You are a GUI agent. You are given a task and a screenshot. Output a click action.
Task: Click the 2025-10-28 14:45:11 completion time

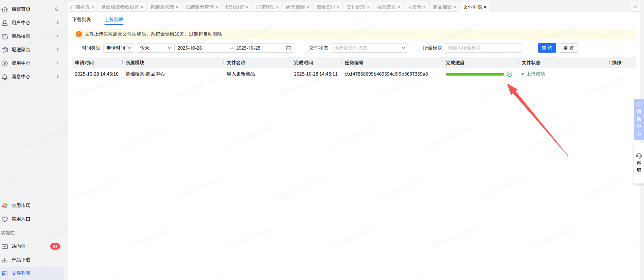point(316,74)
